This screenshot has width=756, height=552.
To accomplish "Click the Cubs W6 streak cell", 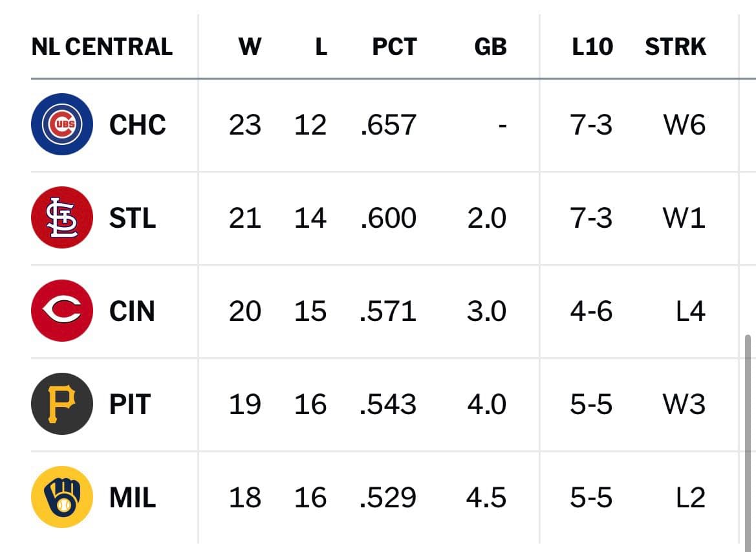I will pos(684,125).
